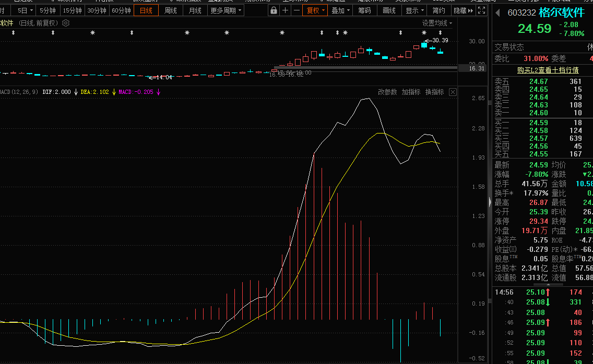
Task: Click the 卖一 ask price 24.60
Action: 539,113
